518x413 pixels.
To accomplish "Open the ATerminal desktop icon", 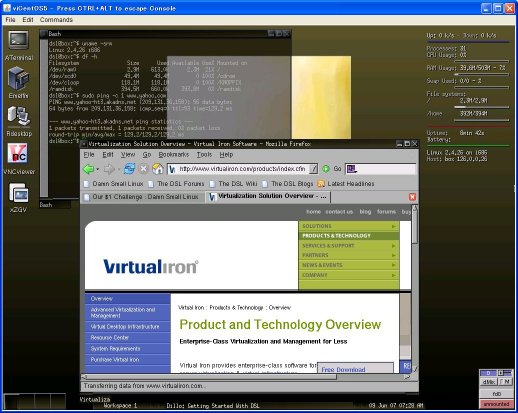I will (18, 41).
